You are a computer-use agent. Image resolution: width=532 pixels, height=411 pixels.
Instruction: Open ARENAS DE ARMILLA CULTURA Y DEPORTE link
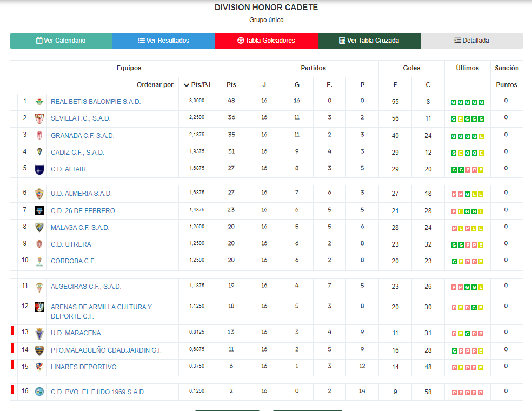101,311
